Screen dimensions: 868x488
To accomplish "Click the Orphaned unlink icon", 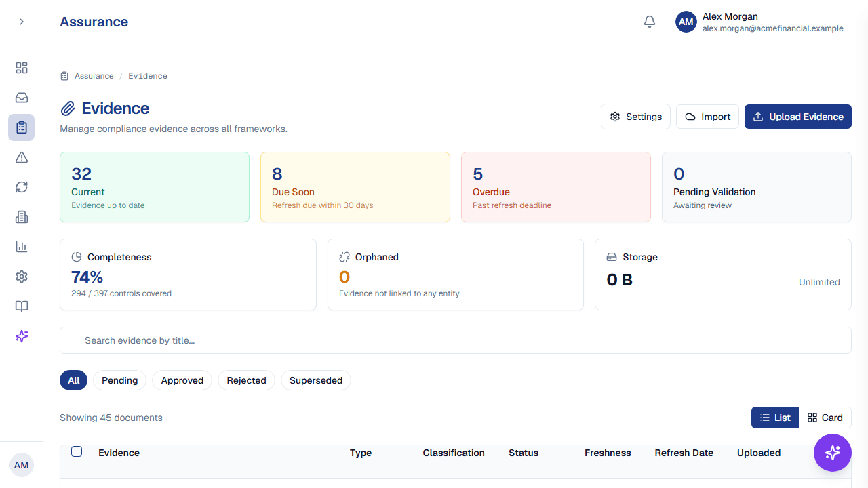I will 344,257.
